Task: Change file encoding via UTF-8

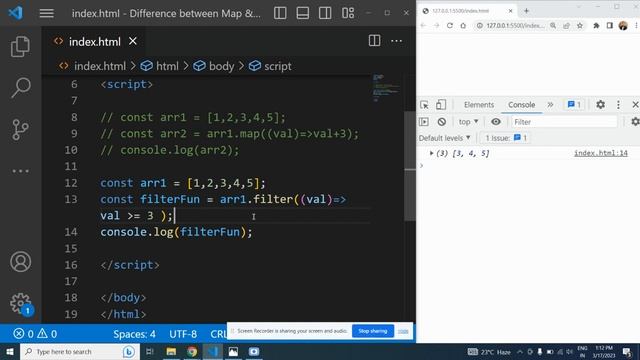Action: (183, 334)
